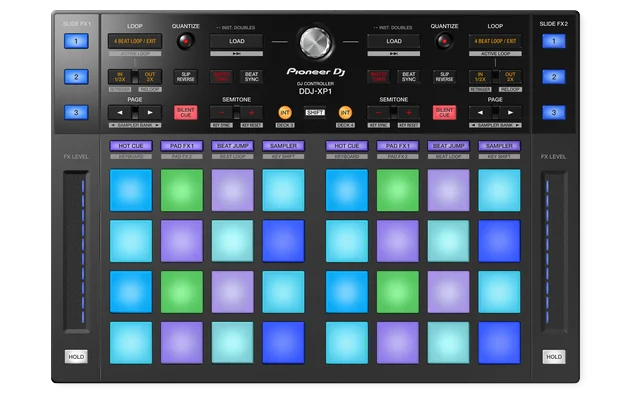Select right deck Pad FX1 mode

pyautogui.click(x=398, y=146)
